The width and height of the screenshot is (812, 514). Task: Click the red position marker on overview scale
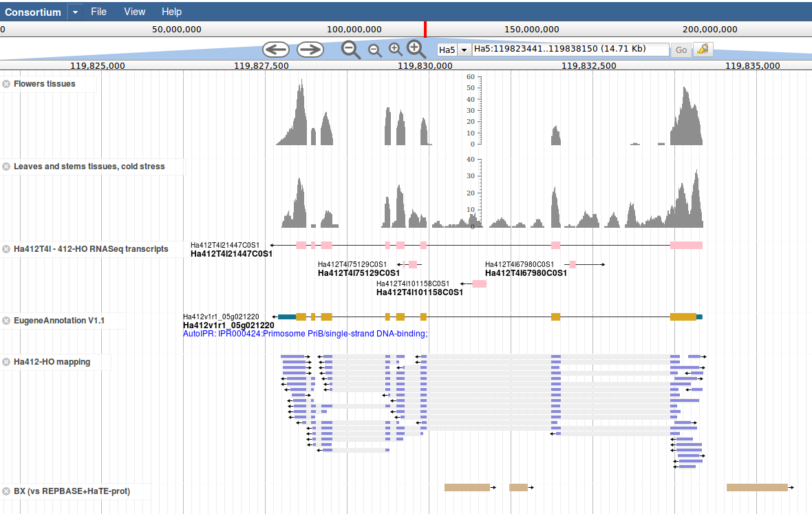tap(425, 29)
